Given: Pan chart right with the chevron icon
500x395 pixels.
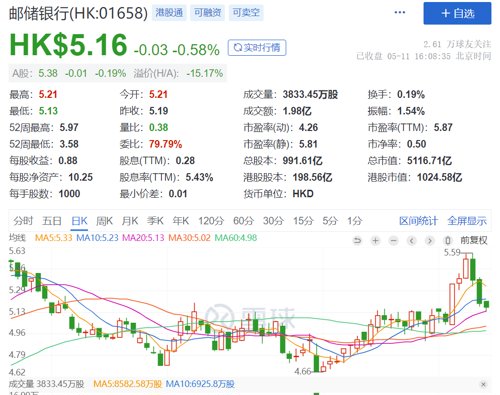Looking at the screenshot, I should pyautogui.click(x=430, y=240).
